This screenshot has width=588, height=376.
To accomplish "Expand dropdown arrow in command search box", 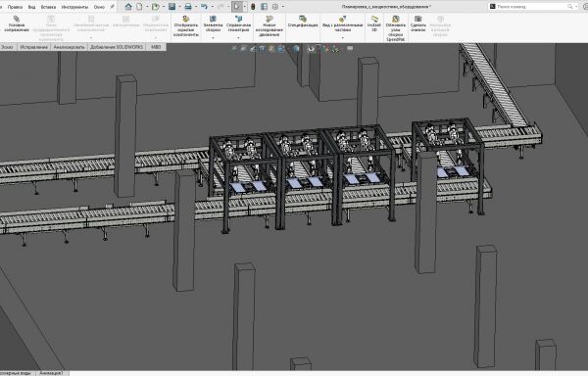I will coord(576,7).
